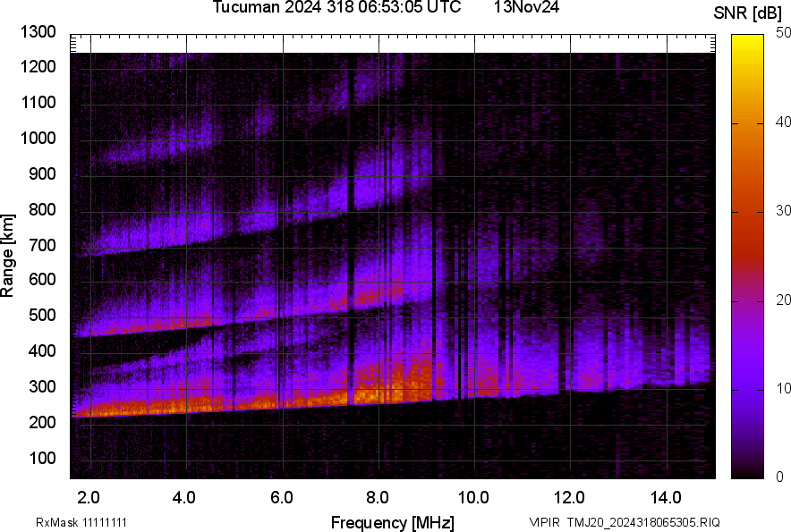Click the 400 range tick label
Viewport: 791px width, 532px height.
[42, 351]
